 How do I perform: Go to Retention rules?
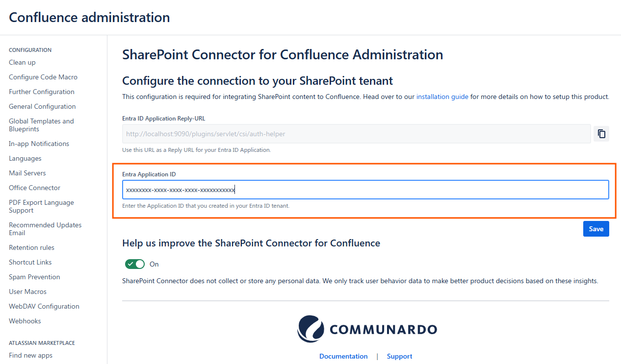pyautogui.click(x=31, y=247)
